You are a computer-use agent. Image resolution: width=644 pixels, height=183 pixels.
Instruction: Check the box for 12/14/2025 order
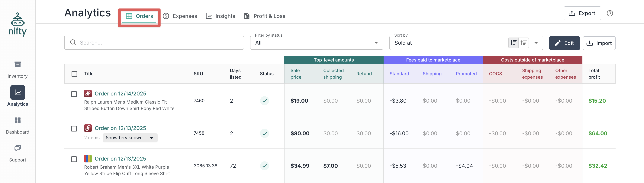tap(74, 94)
